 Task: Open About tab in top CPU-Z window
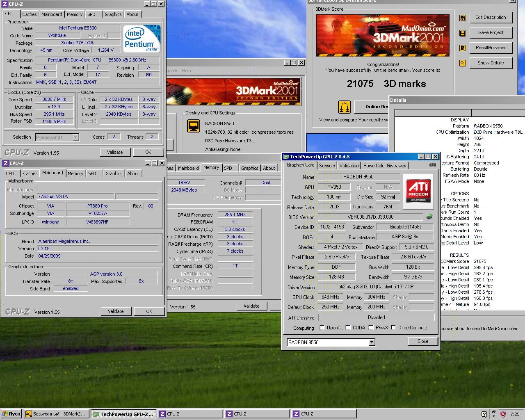pyautogui.click(x=132, y=14)
